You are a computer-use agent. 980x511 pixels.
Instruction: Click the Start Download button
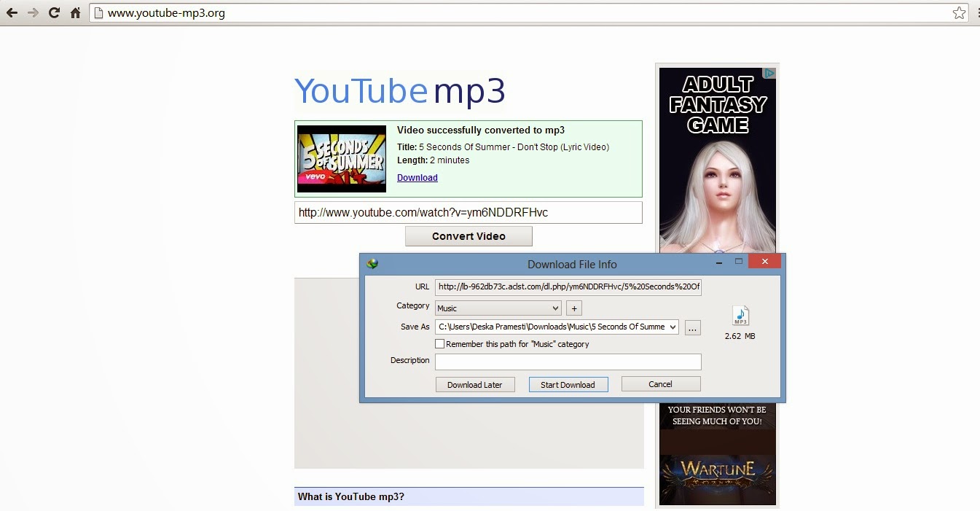(568, 384)
